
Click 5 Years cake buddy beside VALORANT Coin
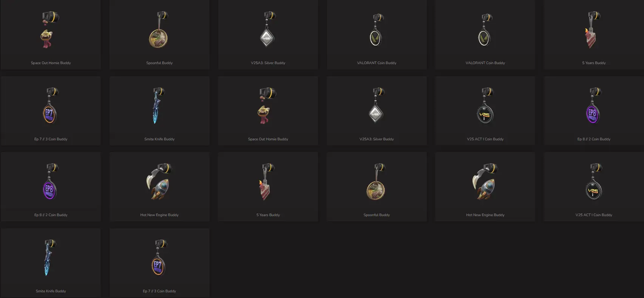click(x=594, y=34)
